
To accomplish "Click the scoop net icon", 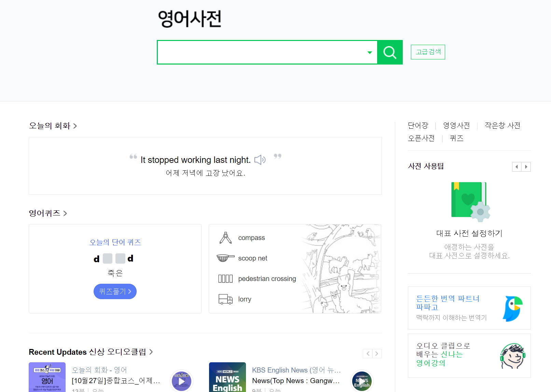I will [x=225, y=258].
